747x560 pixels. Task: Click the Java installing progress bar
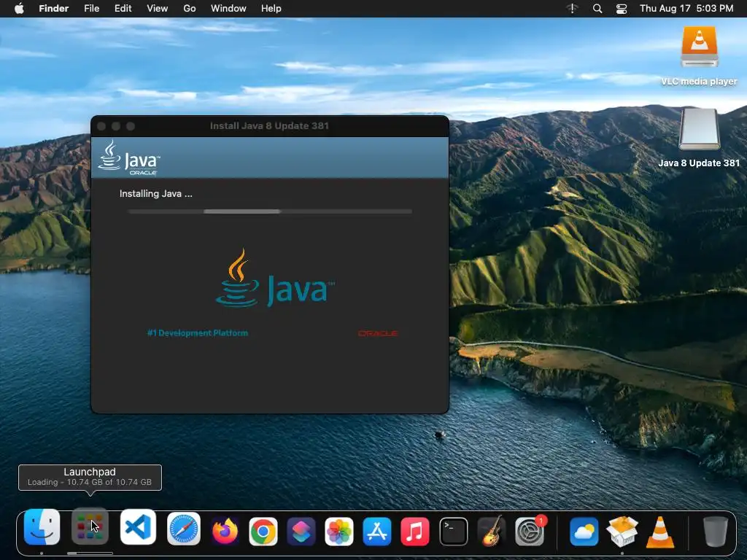point(270,211)
